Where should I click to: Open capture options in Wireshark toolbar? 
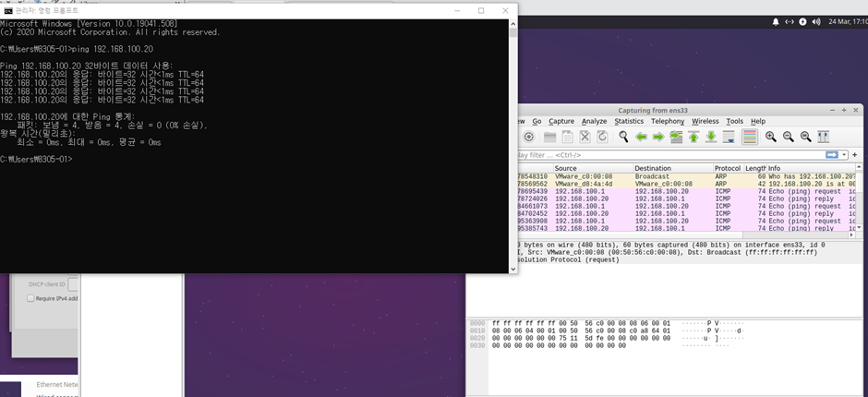529,137
